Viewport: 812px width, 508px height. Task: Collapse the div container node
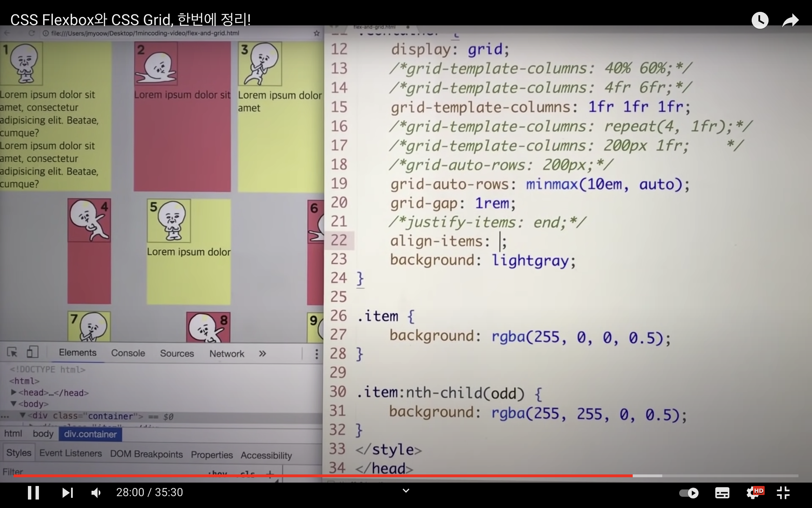pos(23,416)
